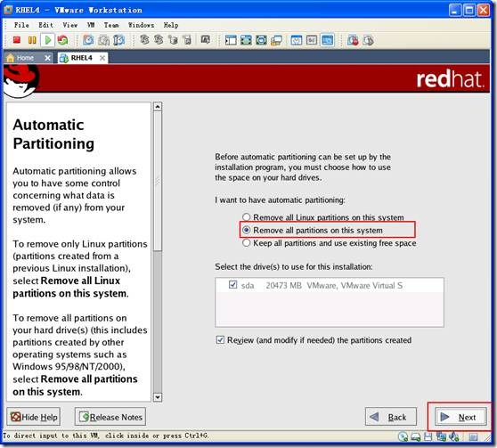Click the green Power On play icon
The height and width of the screenshot is (448, 497).
coord(48,40)
